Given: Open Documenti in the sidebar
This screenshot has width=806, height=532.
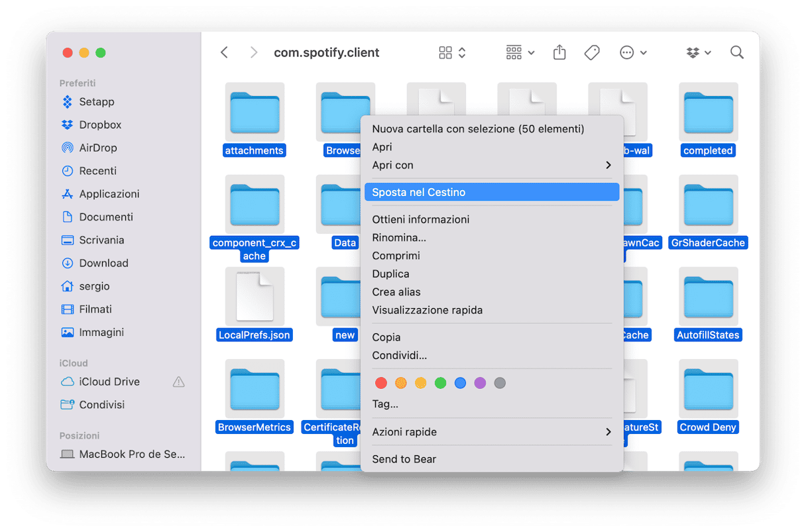Looking at the screenshot, I should tap(97, 217).
